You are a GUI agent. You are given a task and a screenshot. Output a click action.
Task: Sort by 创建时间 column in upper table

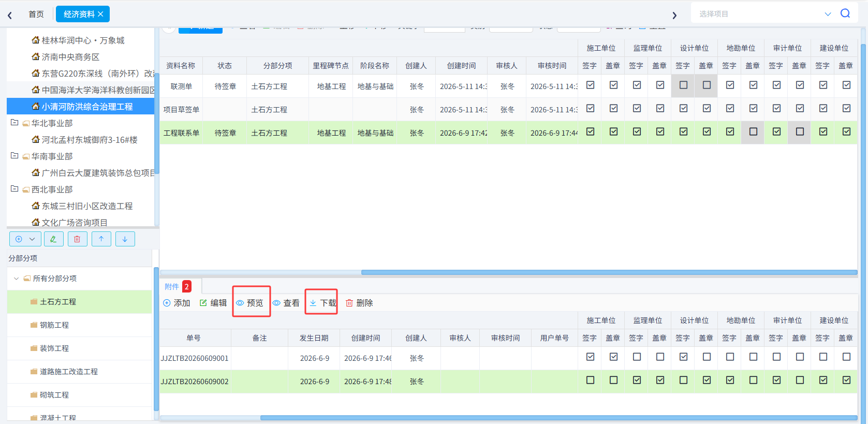[x=461, y=66]
